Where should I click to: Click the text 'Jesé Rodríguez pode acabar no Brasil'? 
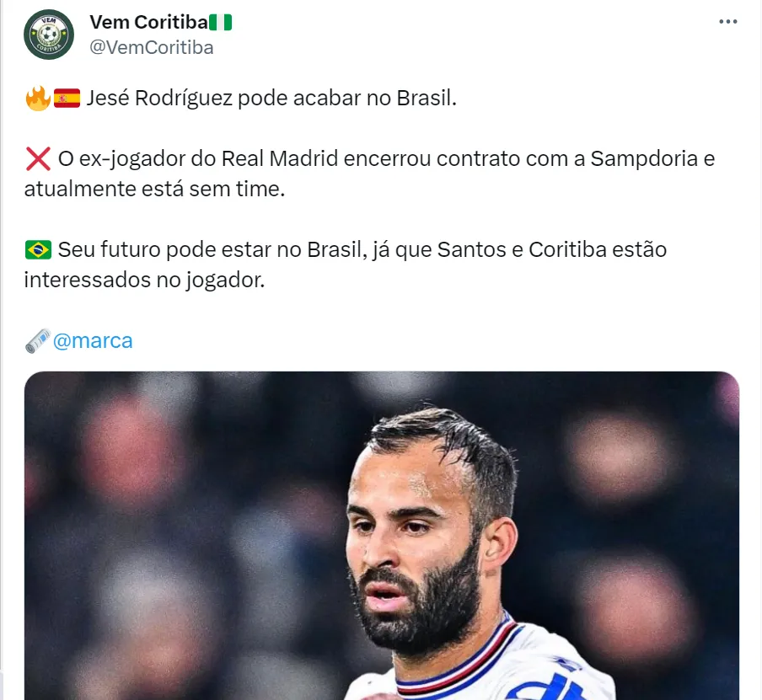271,99
